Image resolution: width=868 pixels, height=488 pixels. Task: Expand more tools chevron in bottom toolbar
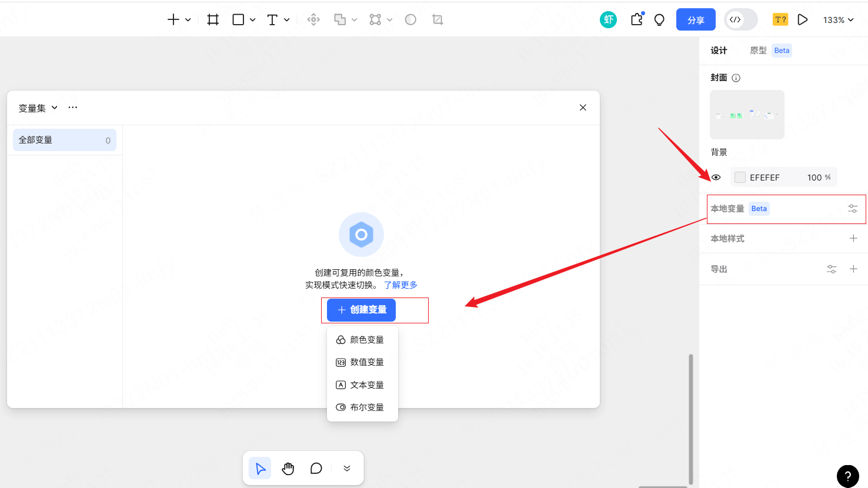click(347, 469)
